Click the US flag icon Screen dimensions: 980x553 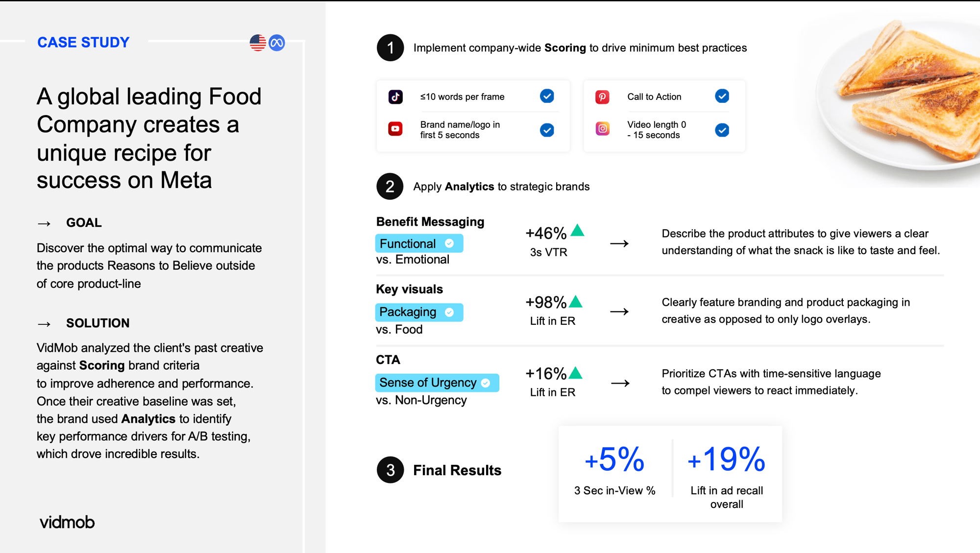(258, 43)
